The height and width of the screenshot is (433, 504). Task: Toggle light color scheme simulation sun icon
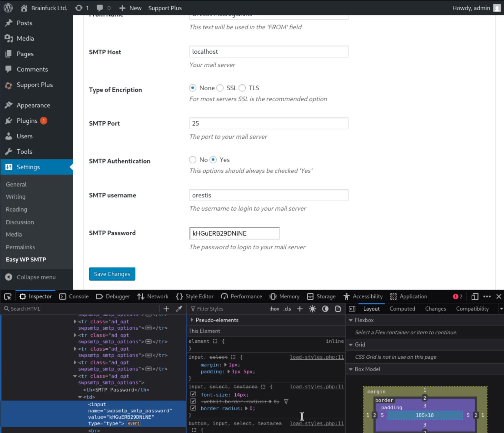[x=312, y=309]
